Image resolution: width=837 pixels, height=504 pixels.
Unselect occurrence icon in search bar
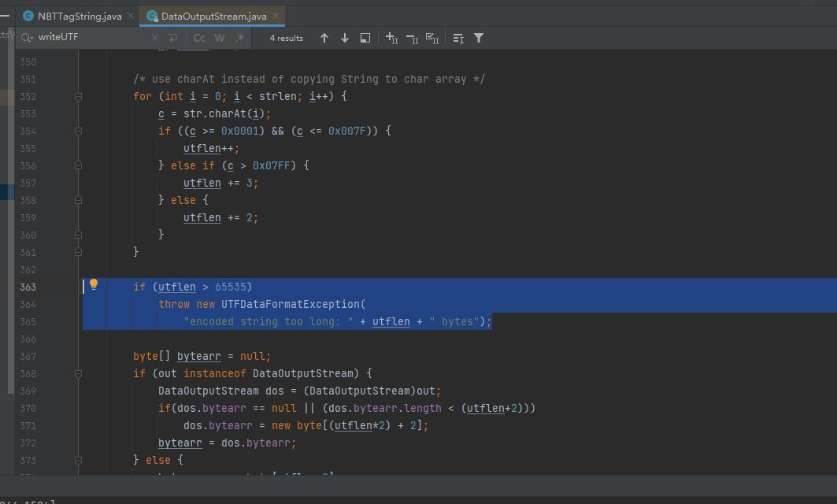(x=412, y=39)
